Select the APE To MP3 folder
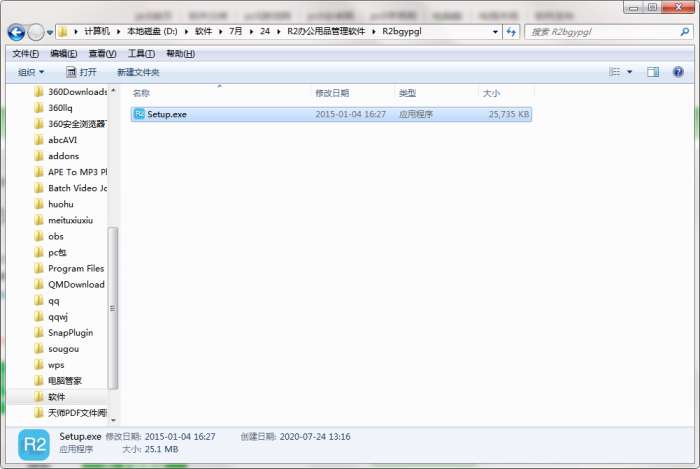 [x=71, y=172]
